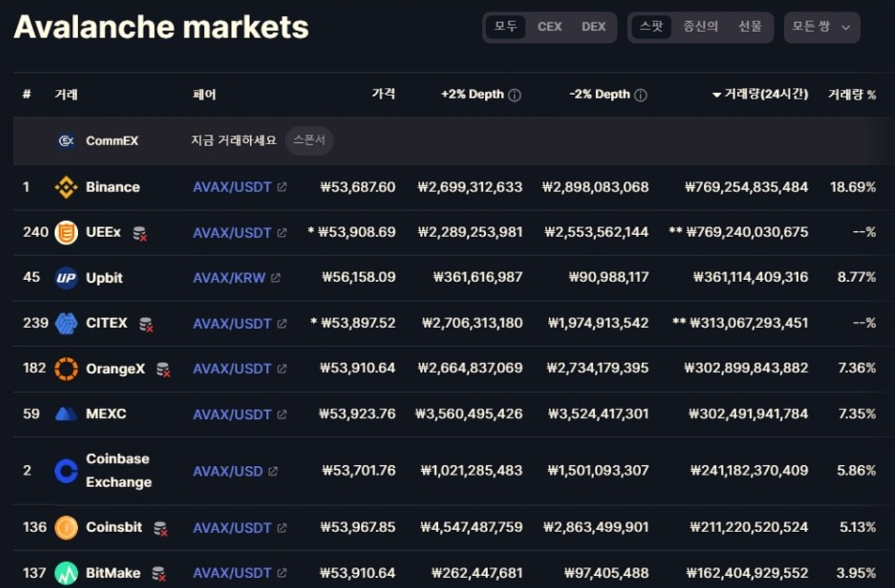Sort by 거래량(24시간) column

pyautogui.click(x=760, y=94)
